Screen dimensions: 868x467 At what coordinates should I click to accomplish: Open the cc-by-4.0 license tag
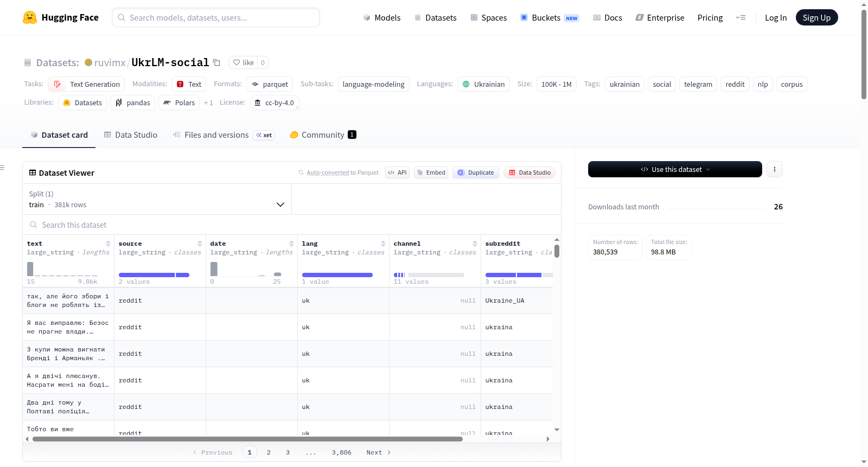pyautogui.click(x=275, y=103)
